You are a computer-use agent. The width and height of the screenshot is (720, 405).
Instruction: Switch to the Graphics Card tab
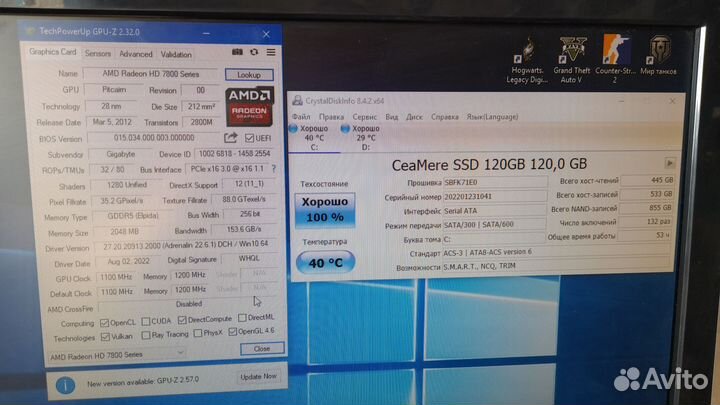click(52, 52)
